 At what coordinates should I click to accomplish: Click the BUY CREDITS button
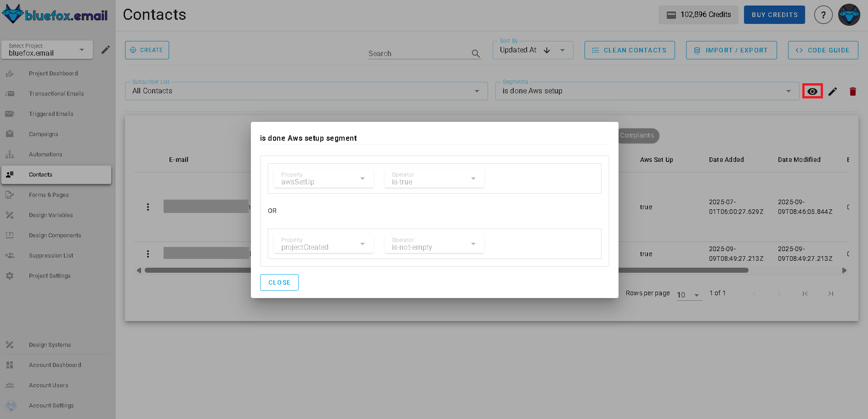[x=774, y=14]
